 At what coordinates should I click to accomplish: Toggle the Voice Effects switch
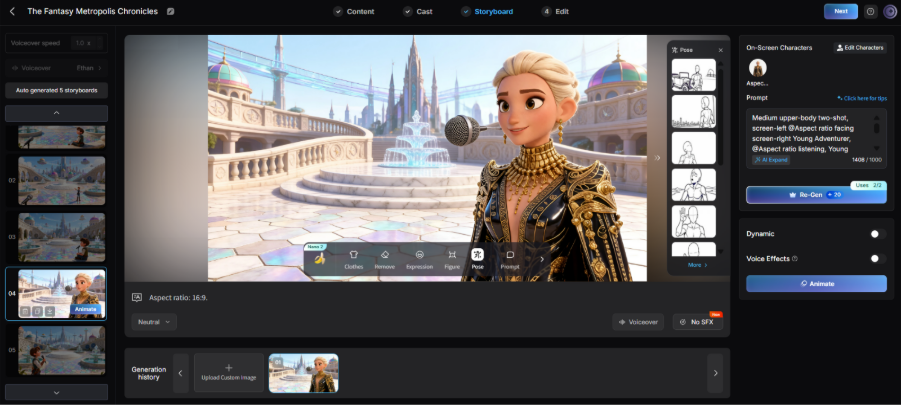tap(877, 259)
